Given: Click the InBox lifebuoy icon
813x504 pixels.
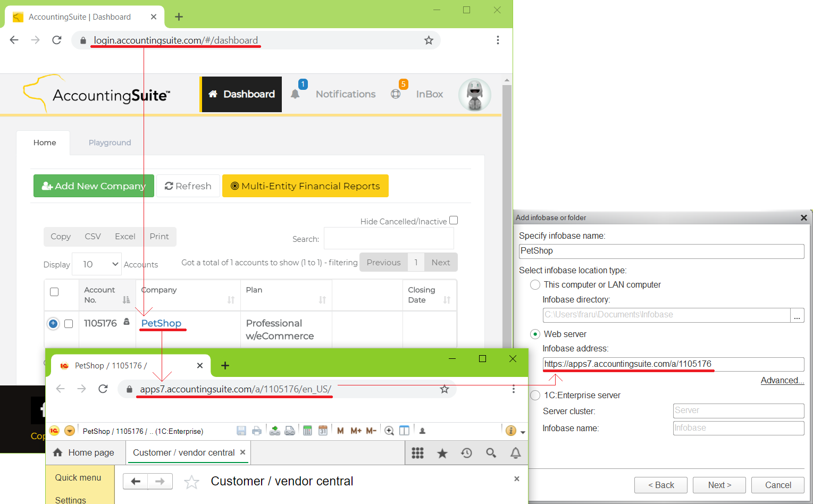Looking at the screenshot, I should pos(396,94).
